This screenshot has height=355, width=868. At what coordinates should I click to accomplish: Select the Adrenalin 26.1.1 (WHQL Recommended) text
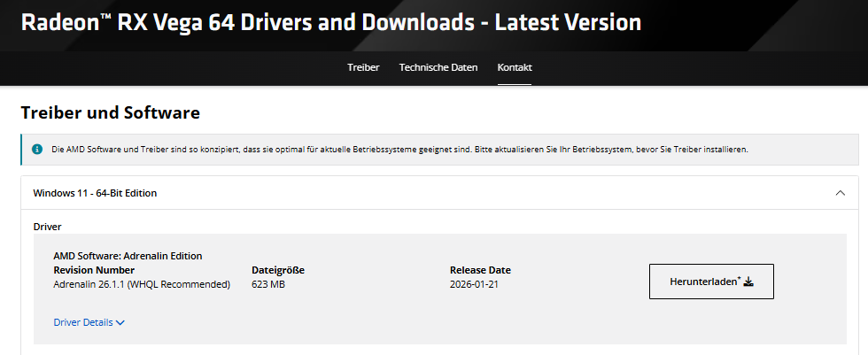pos(142,285)
